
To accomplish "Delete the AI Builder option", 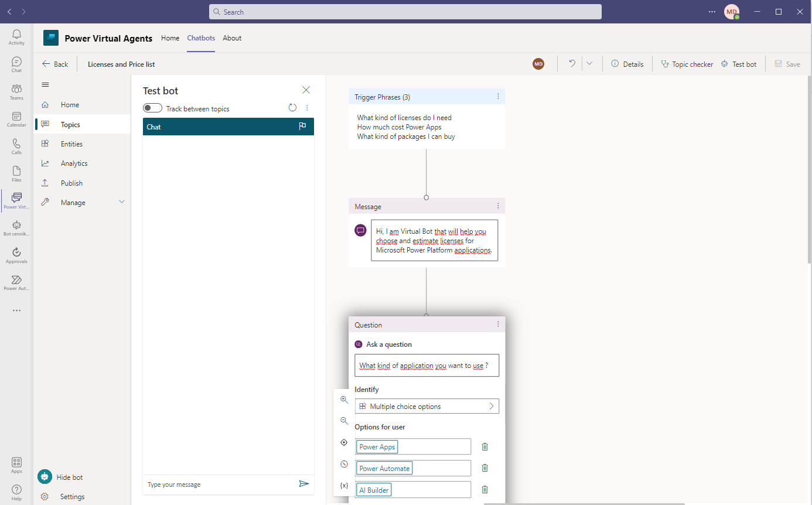I will pos(485,489).
